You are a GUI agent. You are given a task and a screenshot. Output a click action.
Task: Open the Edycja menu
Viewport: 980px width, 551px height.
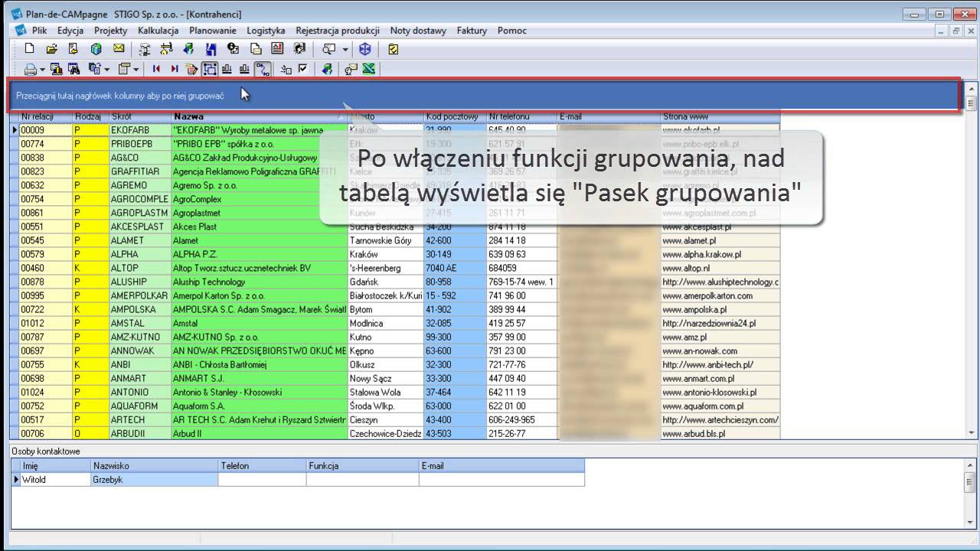70,31
